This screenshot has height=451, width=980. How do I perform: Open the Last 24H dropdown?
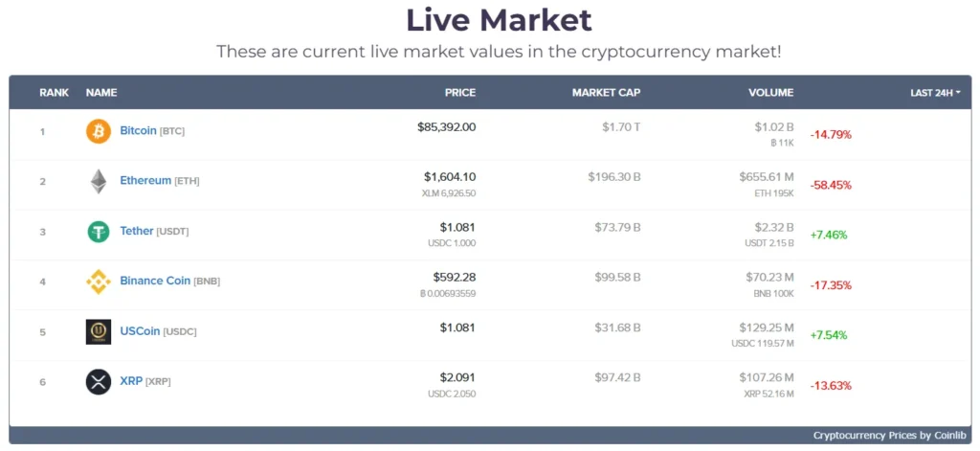935,93
